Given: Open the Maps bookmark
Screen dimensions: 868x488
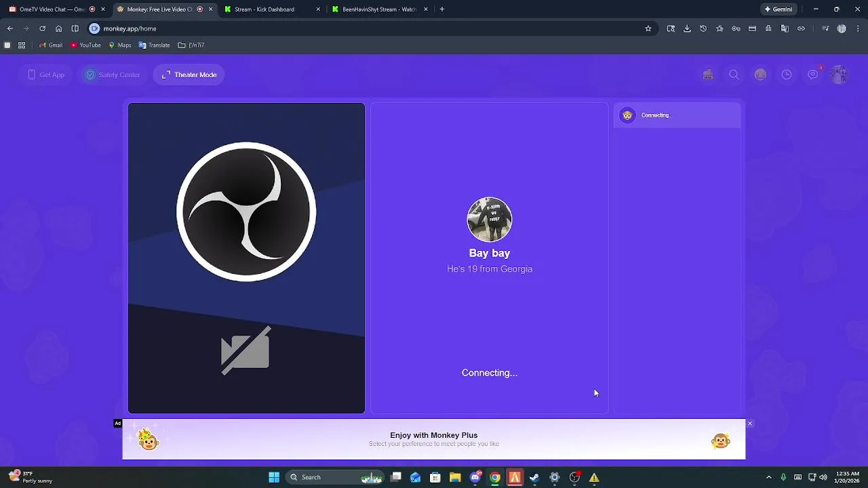Looking at the screenshot, I should [x=120, y=45].
